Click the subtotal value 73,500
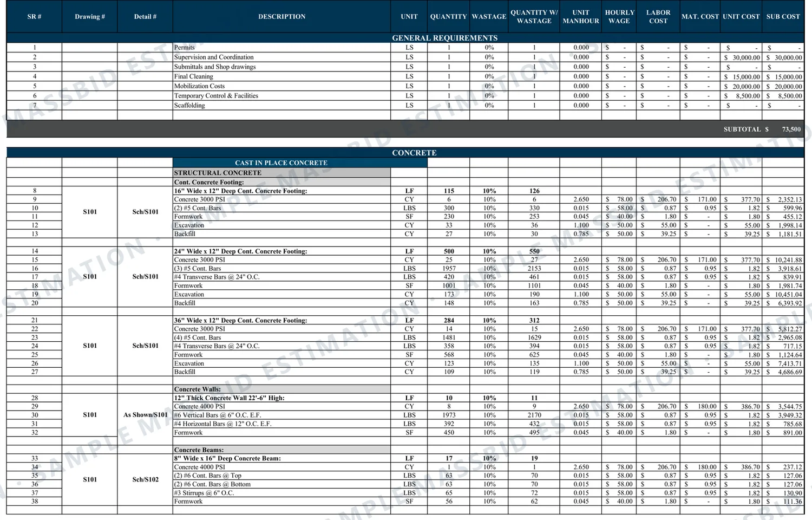The image size is (812, 520). [x=791, y=129]
